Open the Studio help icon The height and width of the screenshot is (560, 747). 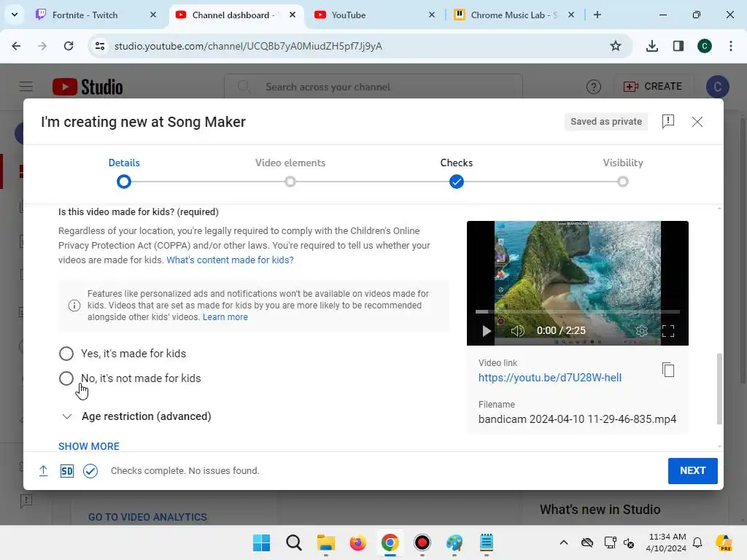click(593, 87)
